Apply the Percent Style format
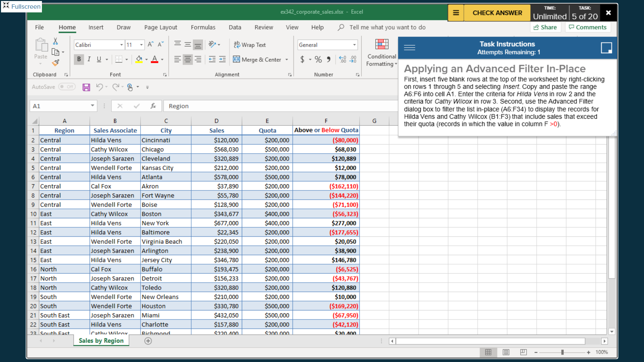The height and width of the screenshot is (362, 644). point(318,59)
